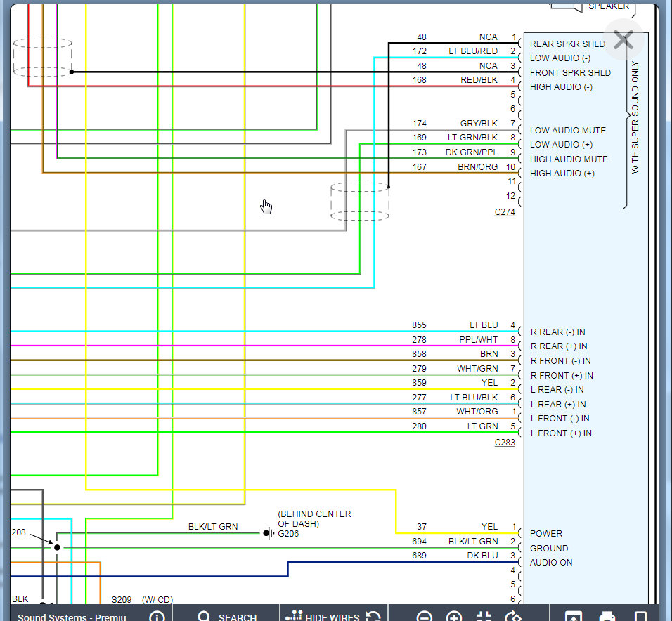672x621 pixels.
Task: Open connector C274 link
Action: click(505, 211)
